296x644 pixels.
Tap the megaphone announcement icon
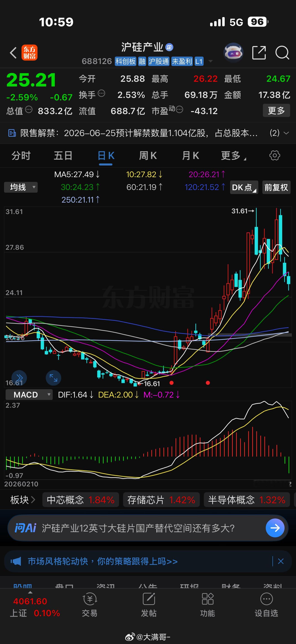coord(16,561)
